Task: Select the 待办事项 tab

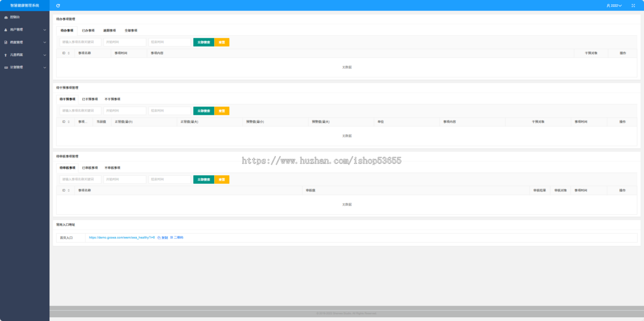Action: pos(67,31)
